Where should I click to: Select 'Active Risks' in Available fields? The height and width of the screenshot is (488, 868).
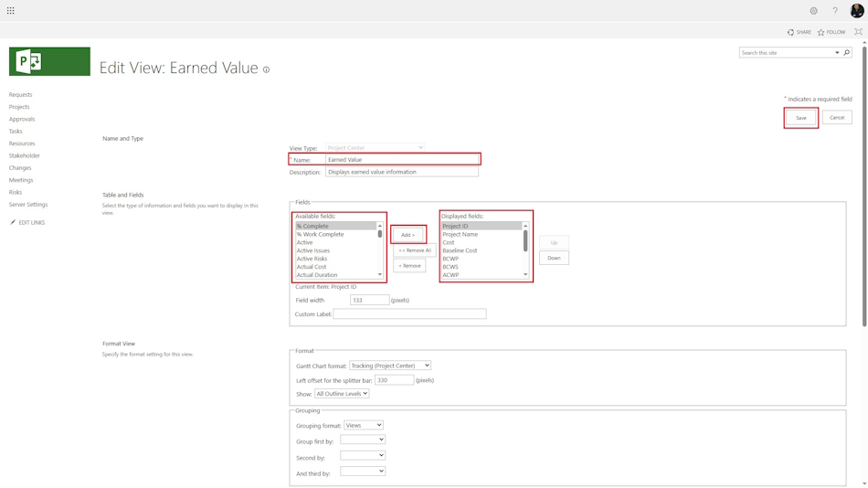[335, 259]
